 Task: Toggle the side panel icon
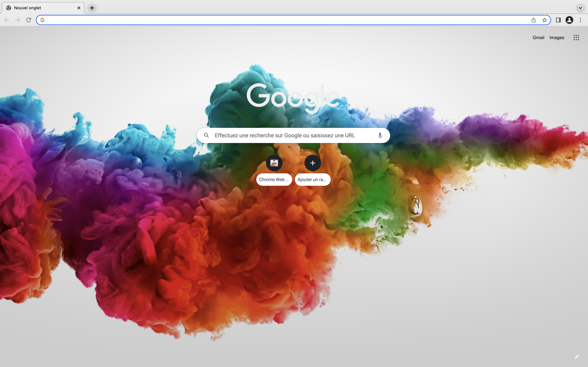558,20
